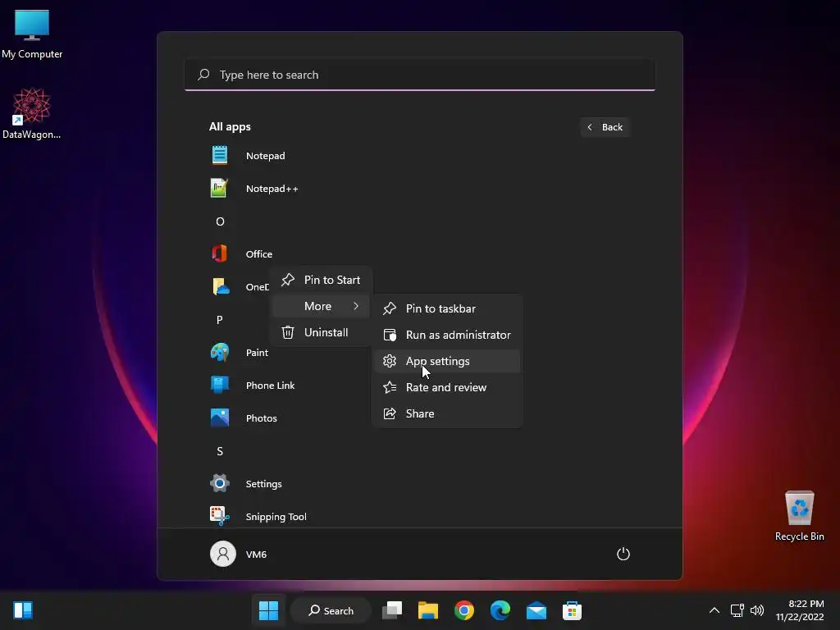Select the DataWagon desktop shortcut
Viewport: 840px width, 630px height.
[x=32, y=113]
